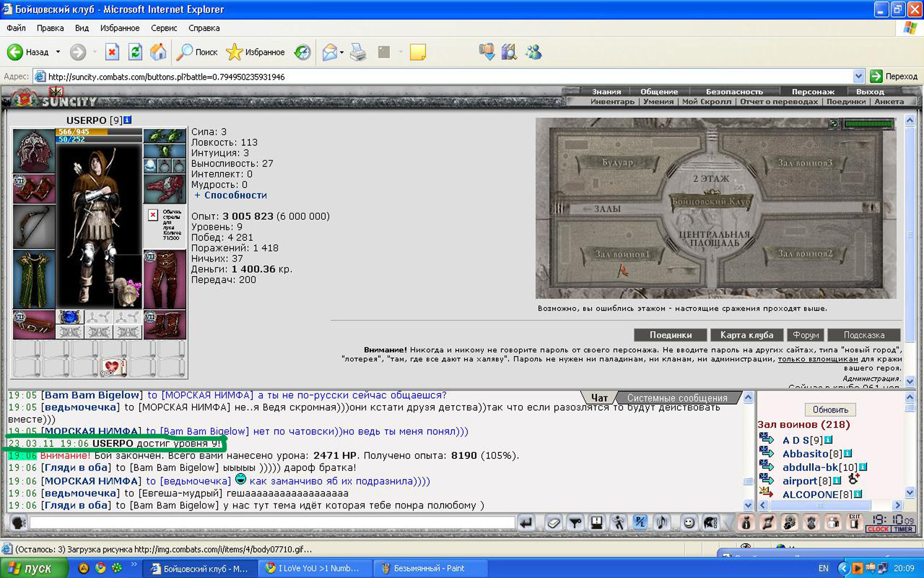
Task: Go to Будуар room on map
Action: point(617,162)
